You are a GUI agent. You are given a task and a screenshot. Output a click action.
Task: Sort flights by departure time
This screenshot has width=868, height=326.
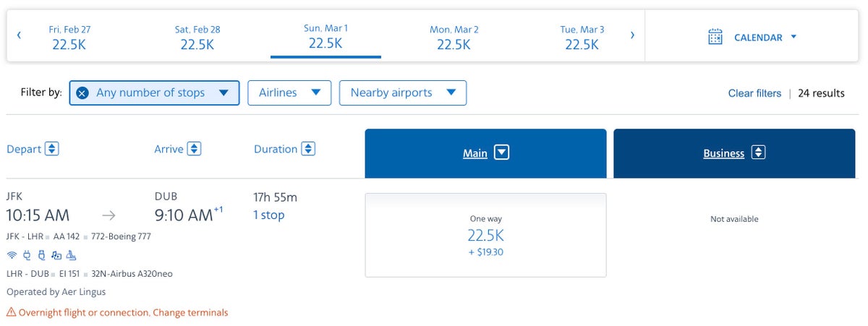(x=51, y=149)
